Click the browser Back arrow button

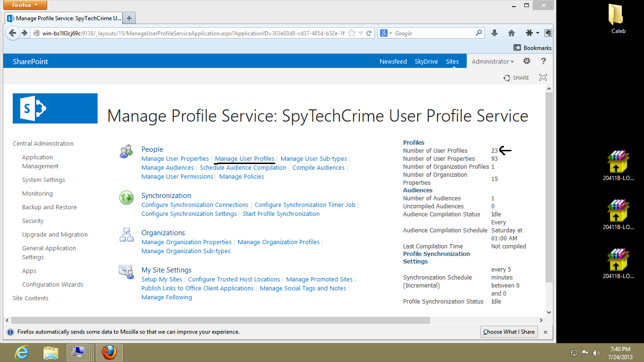[13, 33]
